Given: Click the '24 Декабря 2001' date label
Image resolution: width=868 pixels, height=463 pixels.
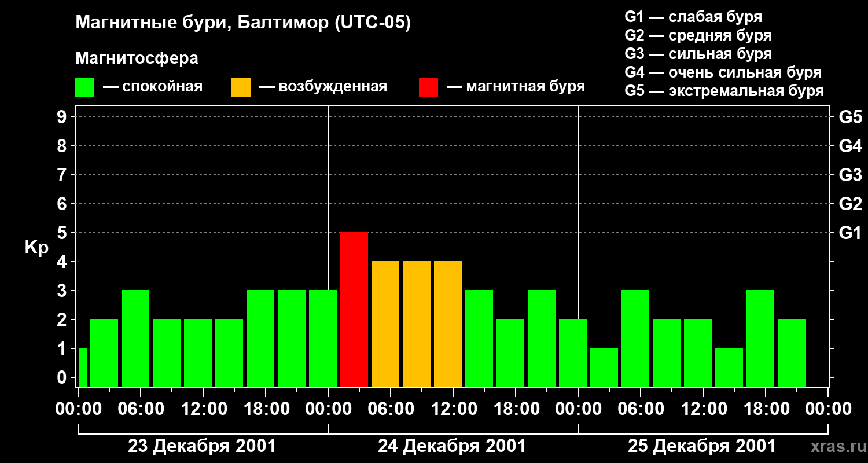Looking at the screenshot, I should [452, 446].
